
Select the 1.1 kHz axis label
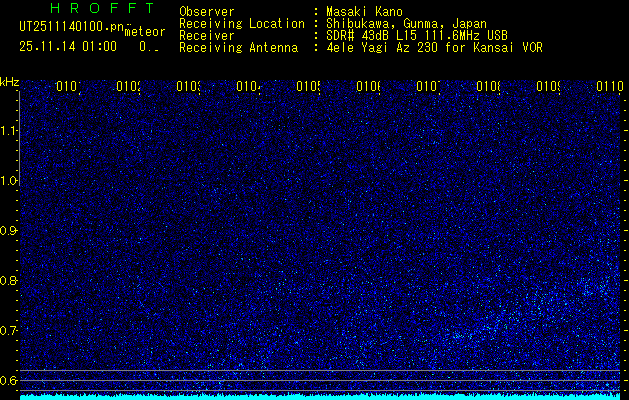point(9,131)
